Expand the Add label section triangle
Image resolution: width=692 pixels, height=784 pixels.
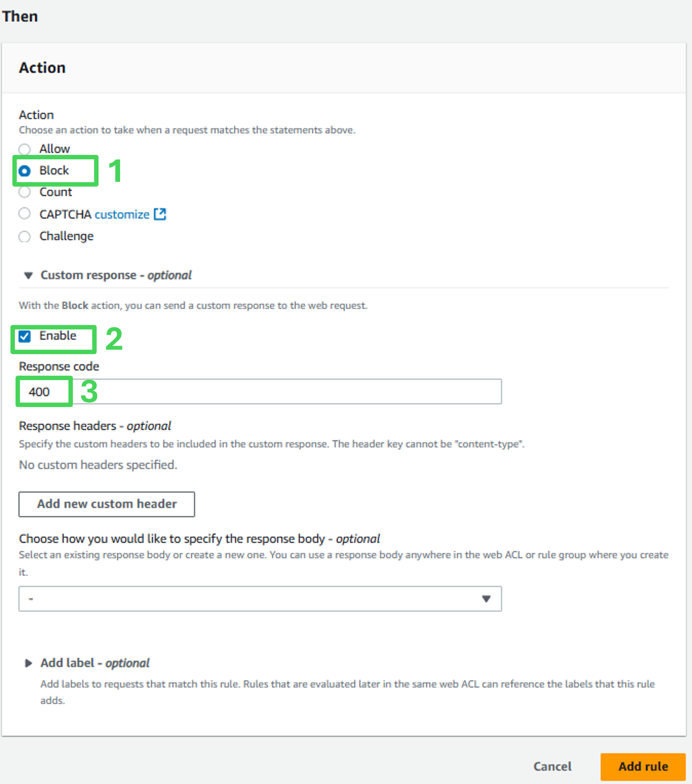[x=28, y=663]
